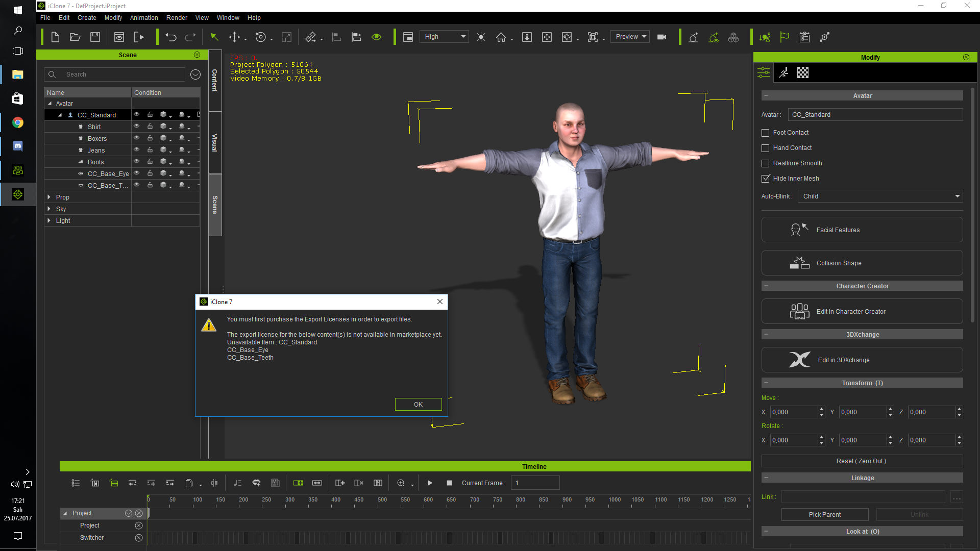Click the Facial Features button

(862, 230)
